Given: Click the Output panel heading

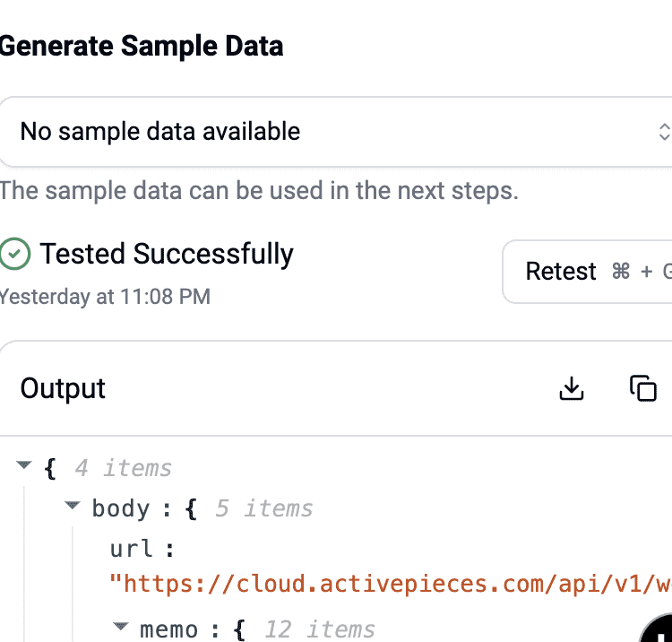Looking at the screenshot, I should pos(63,388).
